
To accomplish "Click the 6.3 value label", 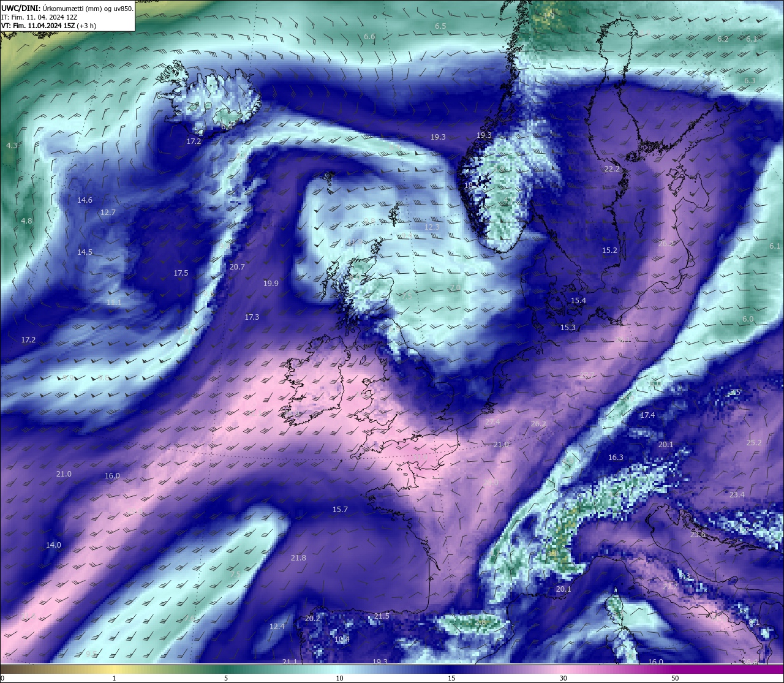I will pyautogui.click(x=750, y=80).
